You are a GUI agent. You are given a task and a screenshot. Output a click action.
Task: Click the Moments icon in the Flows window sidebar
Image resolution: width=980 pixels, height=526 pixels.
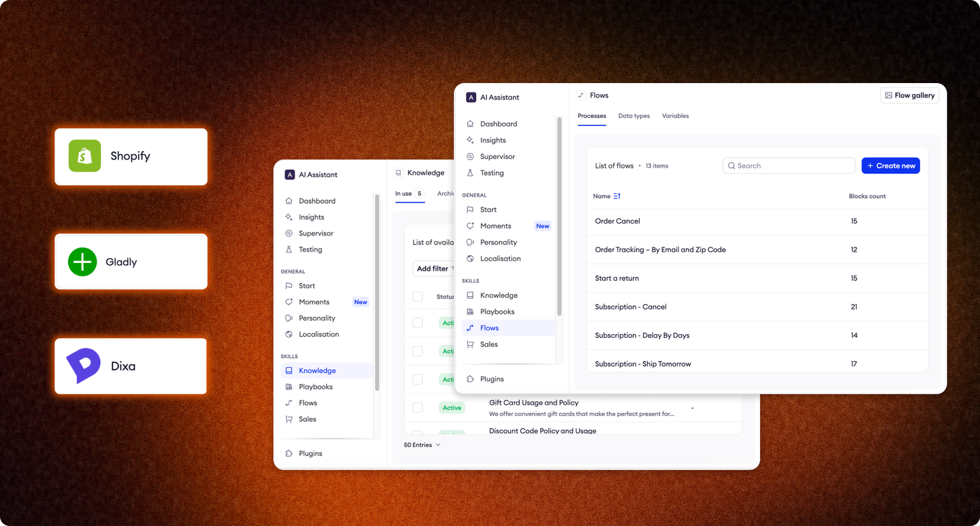[x=470, y=226]
